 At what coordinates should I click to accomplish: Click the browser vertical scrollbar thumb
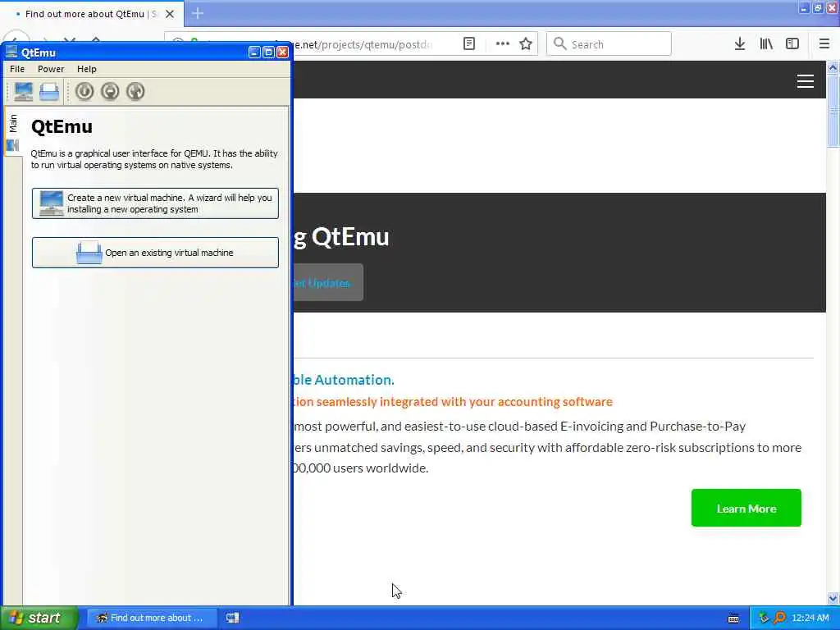coord(833,110)
